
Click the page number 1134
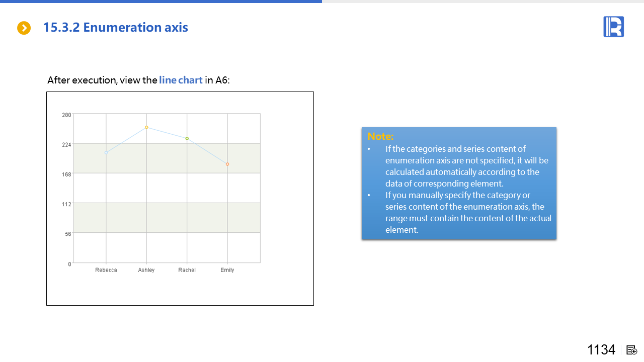pos(601,350)
